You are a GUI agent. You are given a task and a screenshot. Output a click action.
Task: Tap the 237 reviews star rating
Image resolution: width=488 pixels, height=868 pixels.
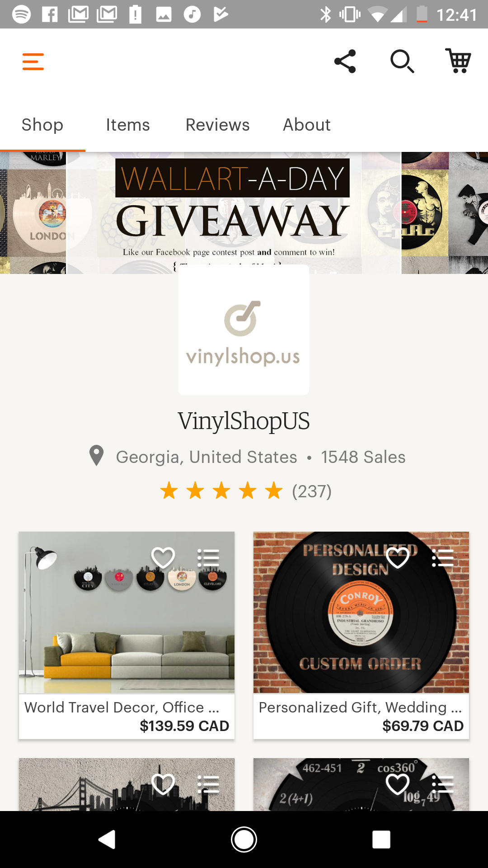pos(246,491)
